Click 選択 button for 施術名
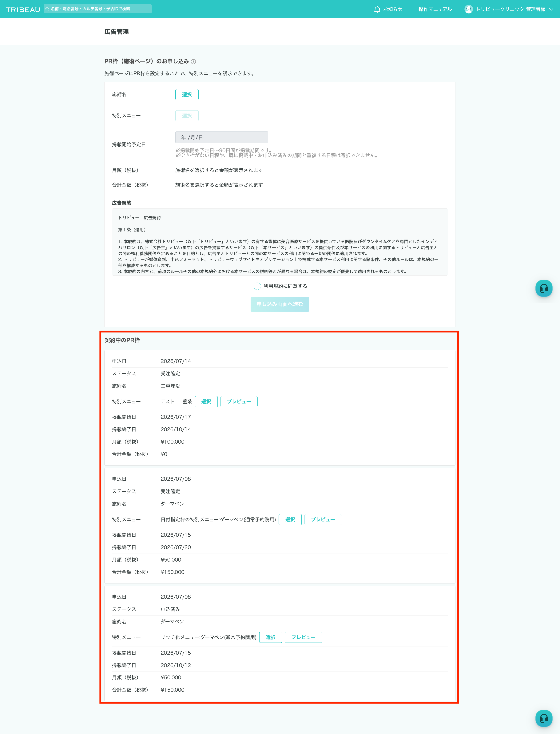This screenshot has width=560, height=734. [187, 95]
